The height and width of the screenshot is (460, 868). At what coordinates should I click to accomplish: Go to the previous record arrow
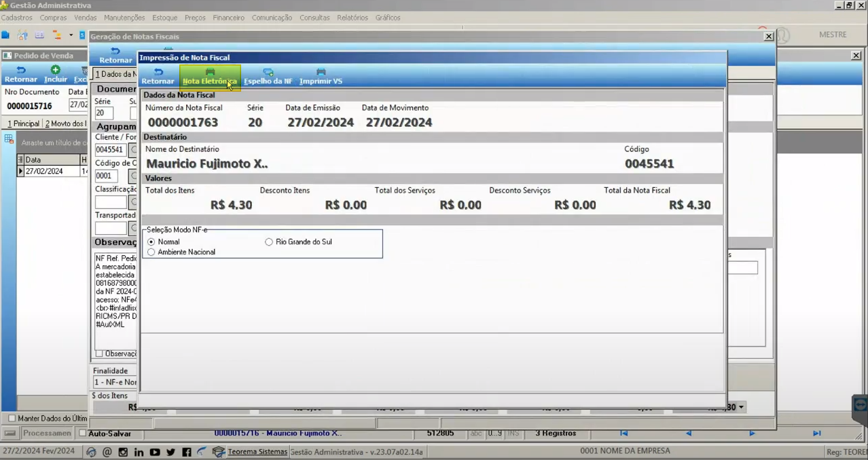pyautogui.click(x=688, y=433)
